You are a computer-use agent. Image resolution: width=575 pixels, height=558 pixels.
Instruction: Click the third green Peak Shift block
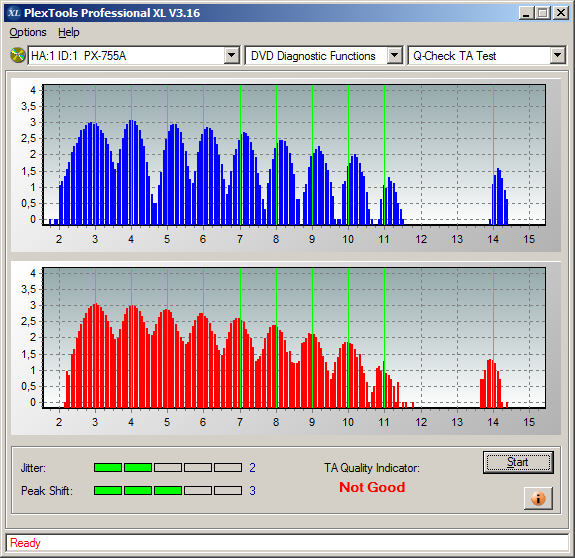pos(168,491)
